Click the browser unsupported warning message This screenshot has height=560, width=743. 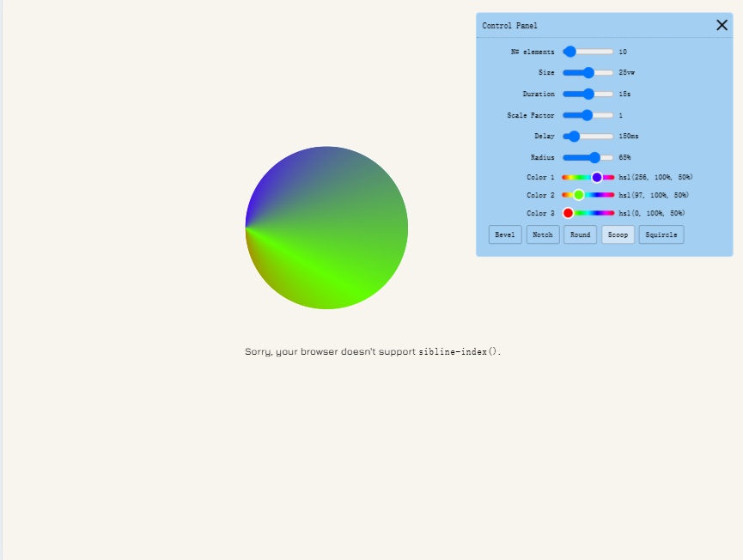(x=372, y=352)
